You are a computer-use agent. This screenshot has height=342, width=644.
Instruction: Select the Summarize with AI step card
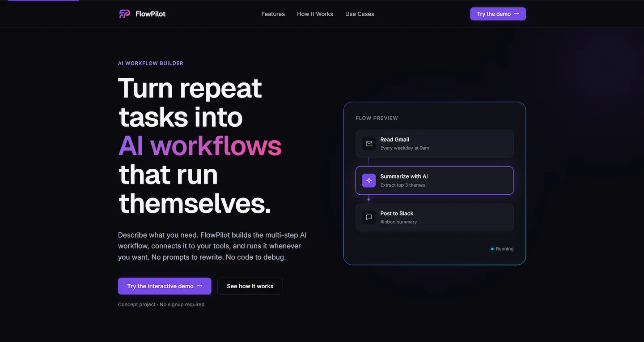click(434, 180)
